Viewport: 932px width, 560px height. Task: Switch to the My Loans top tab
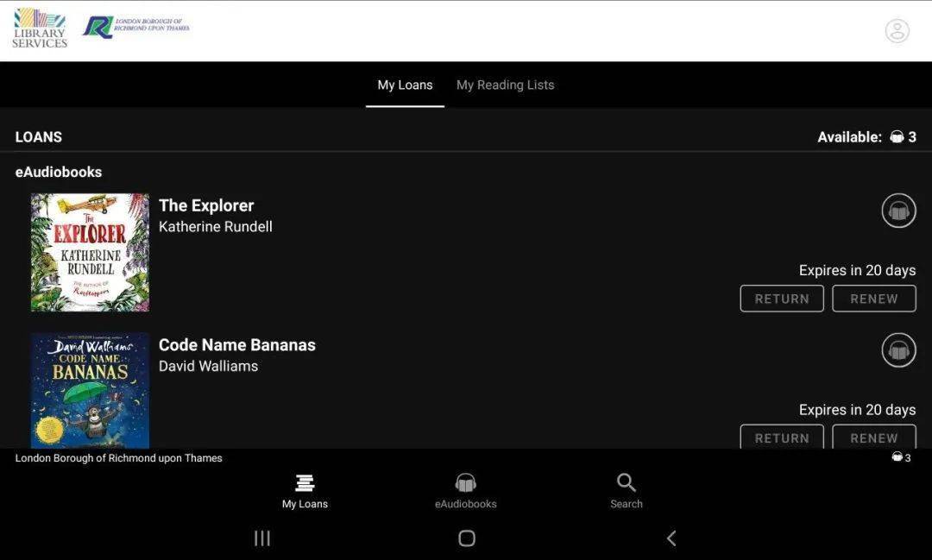coord(405,85)
